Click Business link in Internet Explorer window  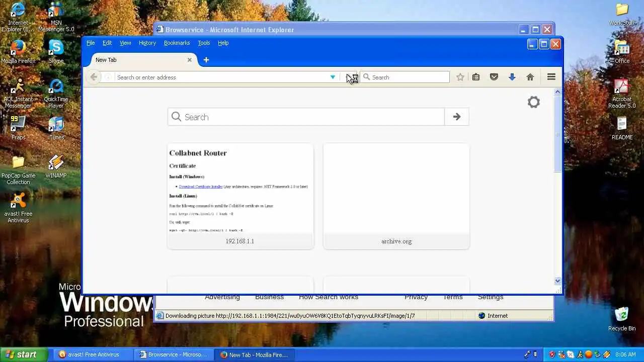[x=269, y=297]
